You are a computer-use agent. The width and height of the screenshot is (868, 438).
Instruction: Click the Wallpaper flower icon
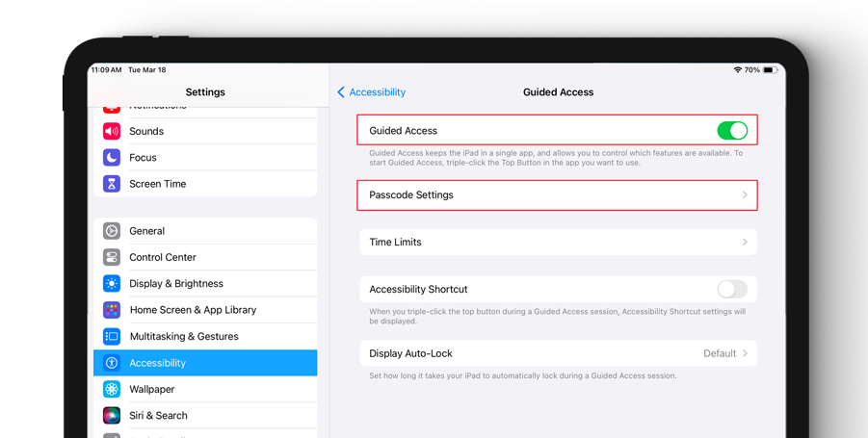(112, 389)
